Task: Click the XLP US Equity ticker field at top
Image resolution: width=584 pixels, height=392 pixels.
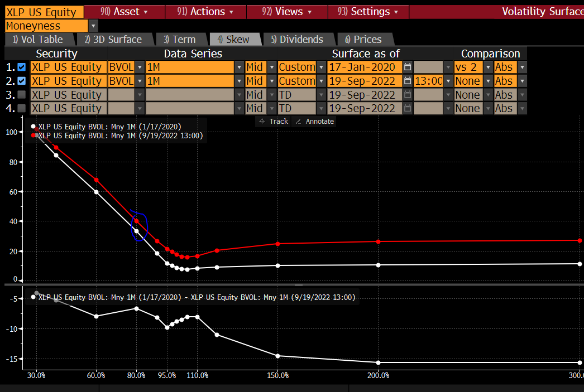Action: 44,12
